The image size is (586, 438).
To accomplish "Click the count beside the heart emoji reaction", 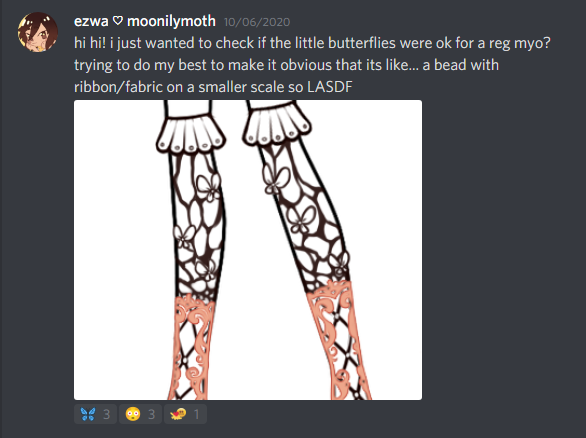I will [197, 414].
